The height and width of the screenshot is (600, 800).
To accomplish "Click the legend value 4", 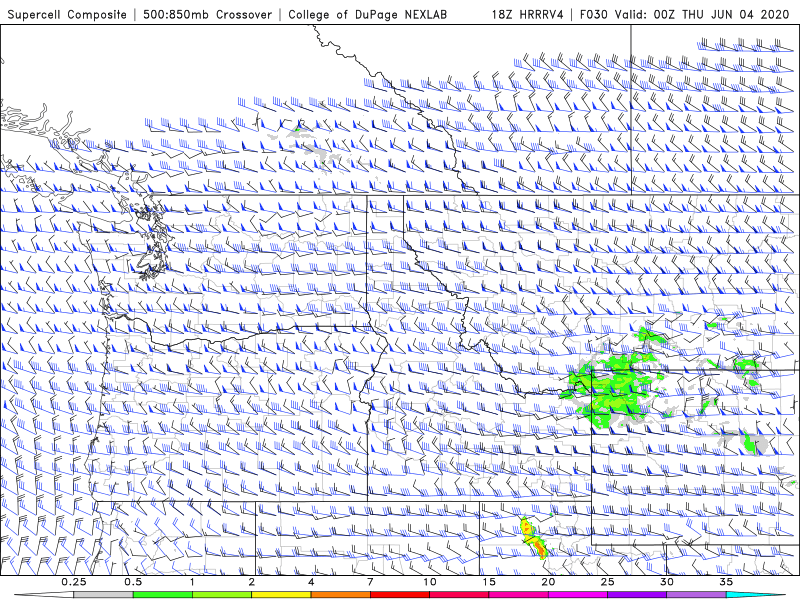I will click(311, 582).
